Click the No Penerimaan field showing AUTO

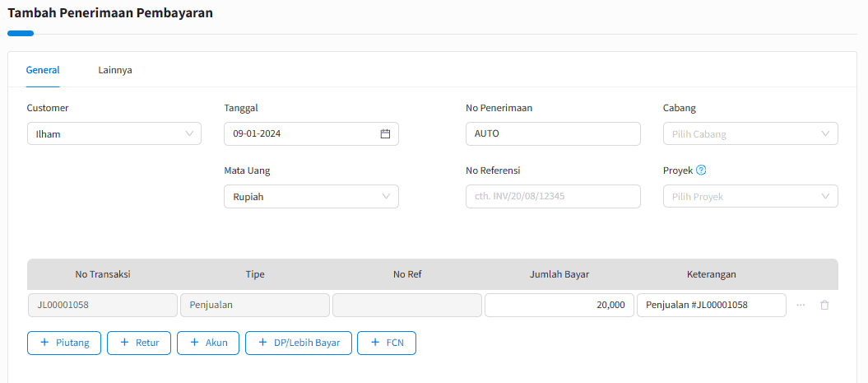[553, 134]
